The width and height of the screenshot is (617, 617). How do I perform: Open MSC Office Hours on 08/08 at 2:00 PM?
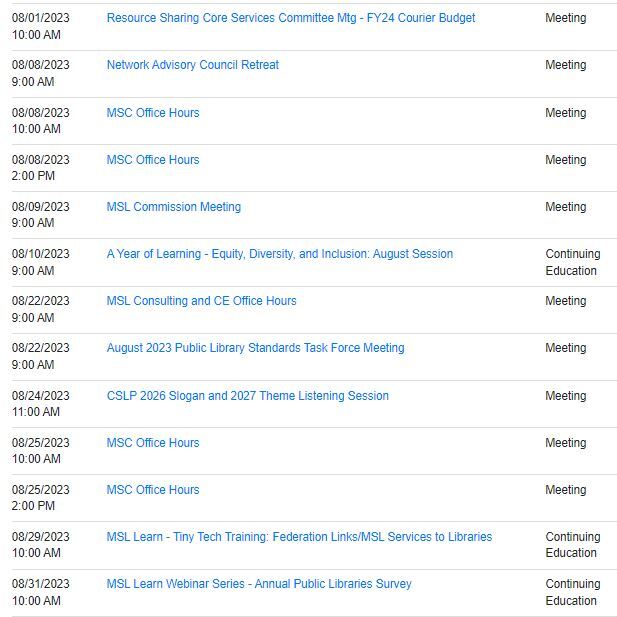152,160
